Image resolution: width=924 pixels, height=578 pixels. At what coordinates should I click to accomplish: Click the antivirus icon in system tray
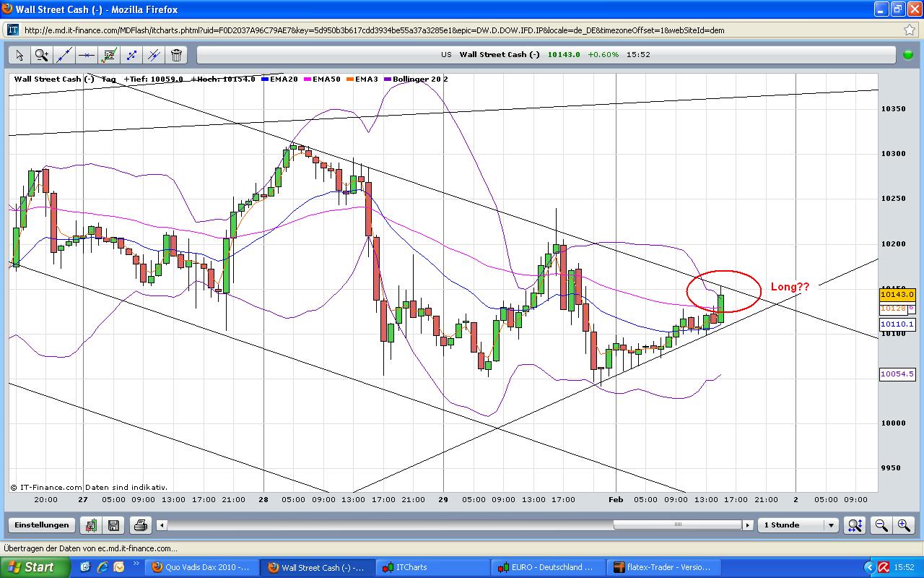point(884,567)
